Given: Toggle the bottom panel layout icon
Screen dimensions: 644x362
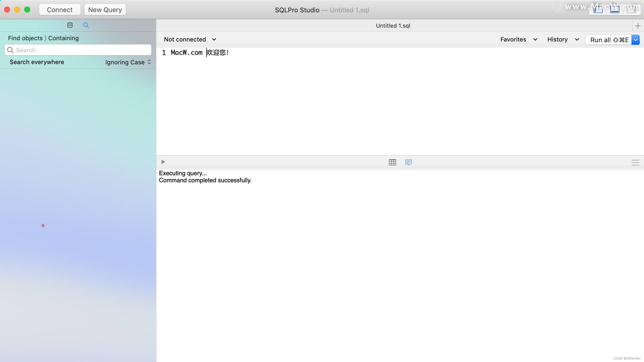Looking at the screenshot, I should (x=615, y=10).
